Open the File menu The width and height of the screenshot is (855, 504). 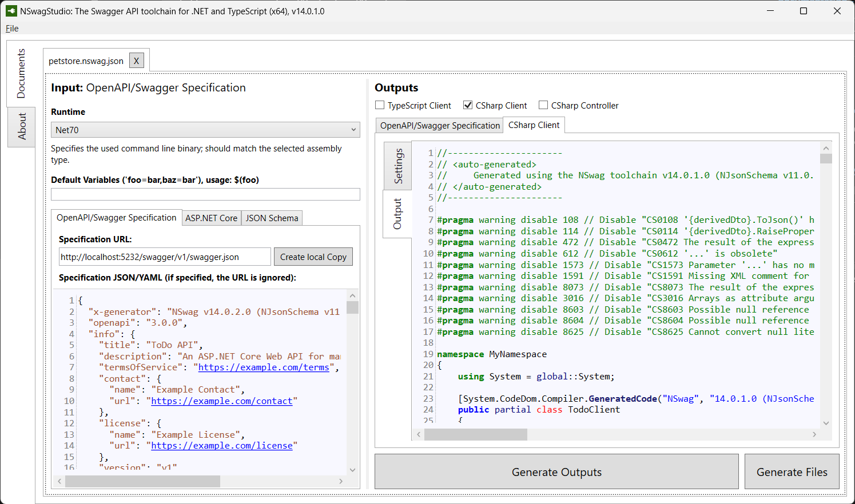(x=11, y=28)
